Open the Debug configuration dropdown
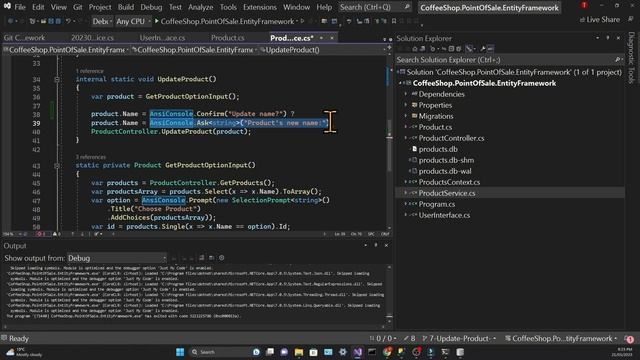 click(102, 21)
